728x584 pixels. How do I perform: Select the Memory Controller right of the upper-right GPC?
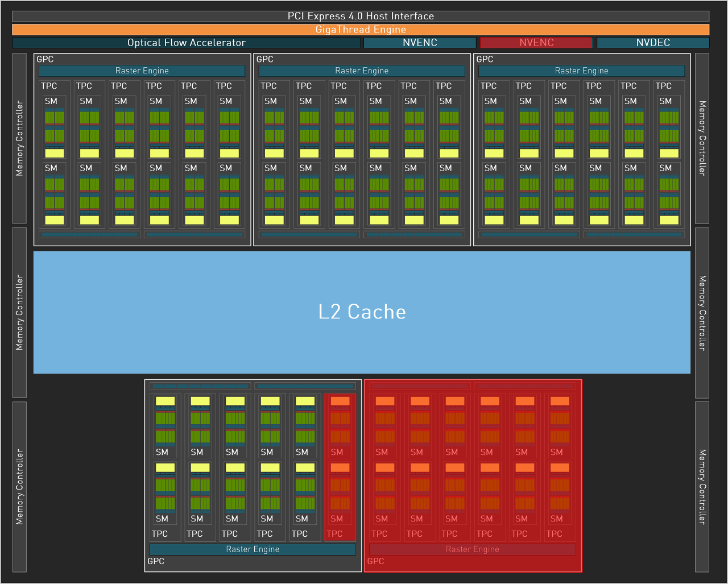pyautogui.click(x=702, y=138)
